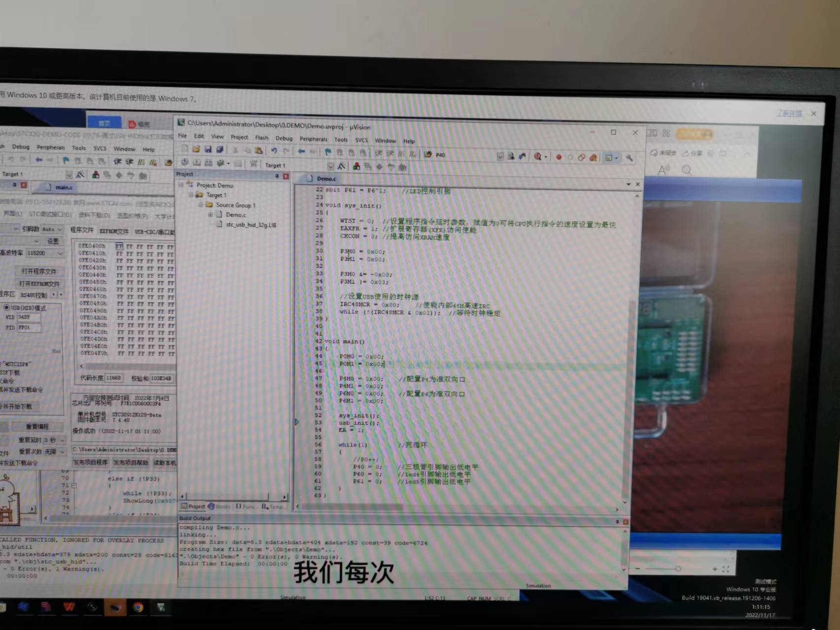Open the baud rate 115200 dropdown
840x630 pixels.
60,253
